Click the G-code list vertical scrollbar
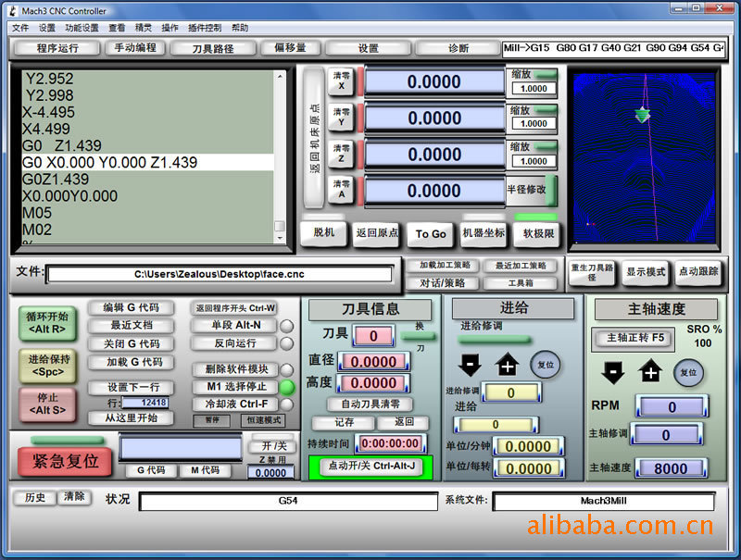741x560 pixels. click(280, 156)
